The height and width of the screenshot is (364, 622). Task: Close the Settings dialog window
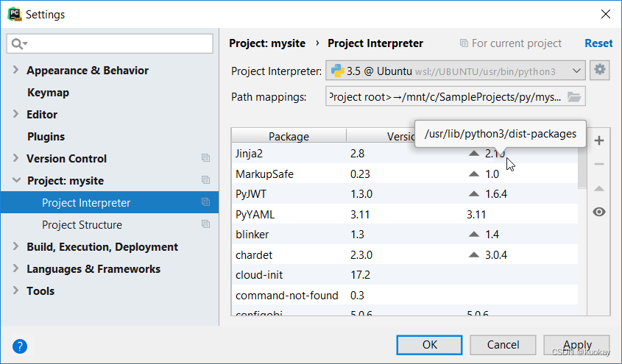tap(606, 14)
